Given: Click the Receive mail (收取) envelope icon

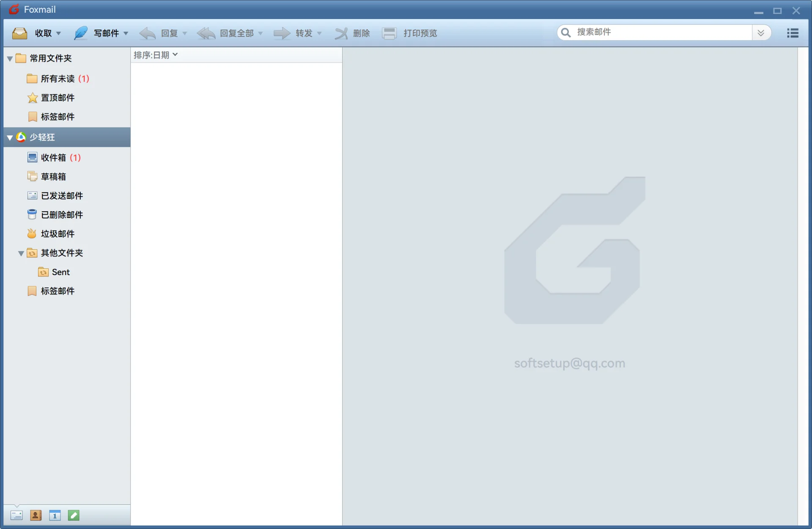Looking at the screenshot, I should [x=19, y=33].
